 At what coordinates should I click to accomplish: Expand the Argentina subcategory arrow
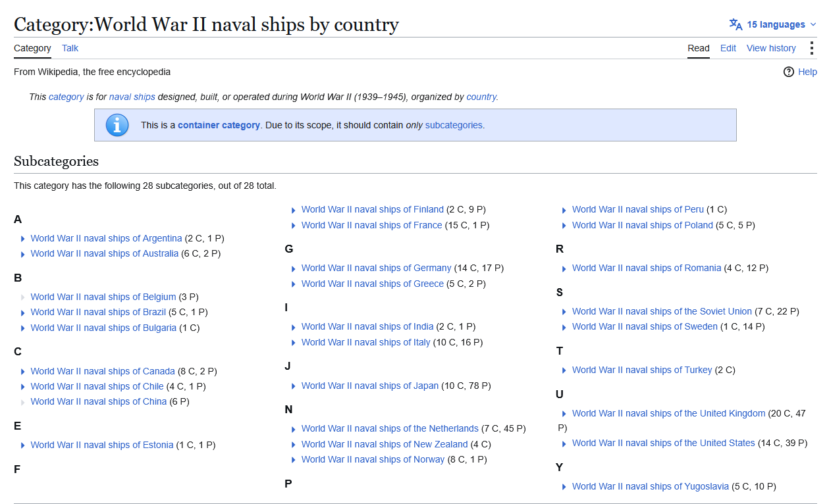click(23, 239)
